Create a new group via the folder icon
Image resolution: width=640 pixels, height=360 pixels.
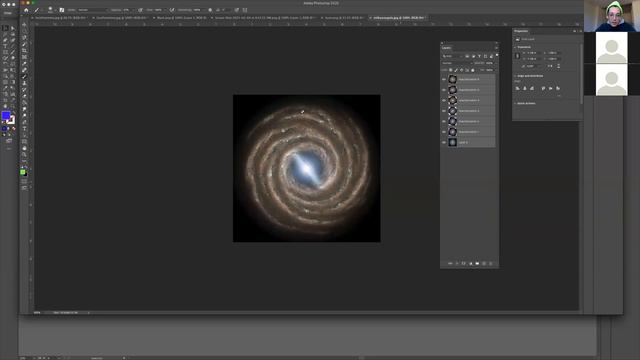point(477,264)
